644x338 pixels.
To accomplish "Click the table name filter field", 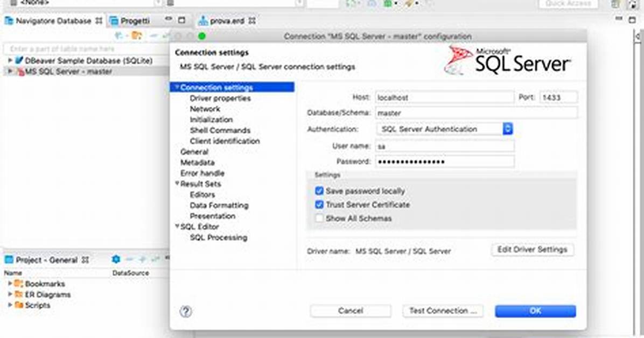I will pos(86,48).
